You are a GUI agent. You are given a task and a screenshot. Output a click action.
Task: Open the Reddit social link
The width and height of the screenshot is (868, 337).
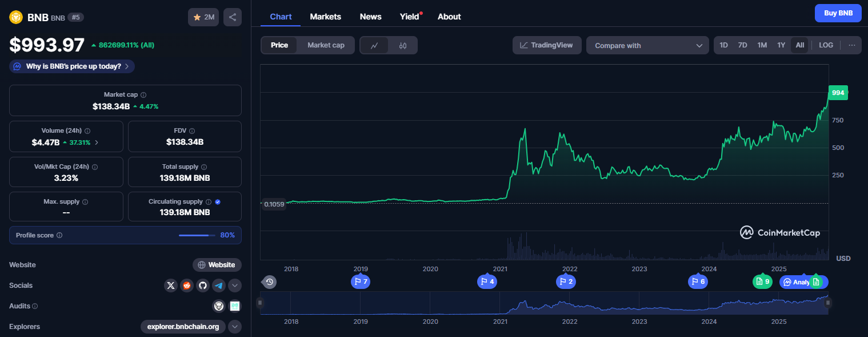point(186,286)
